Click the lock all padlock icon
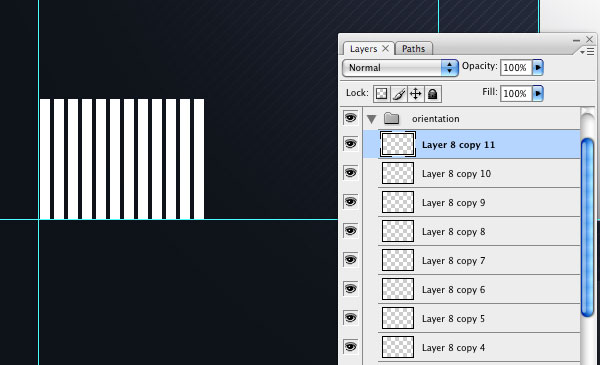600x365 pixels. tap(433, 94)
